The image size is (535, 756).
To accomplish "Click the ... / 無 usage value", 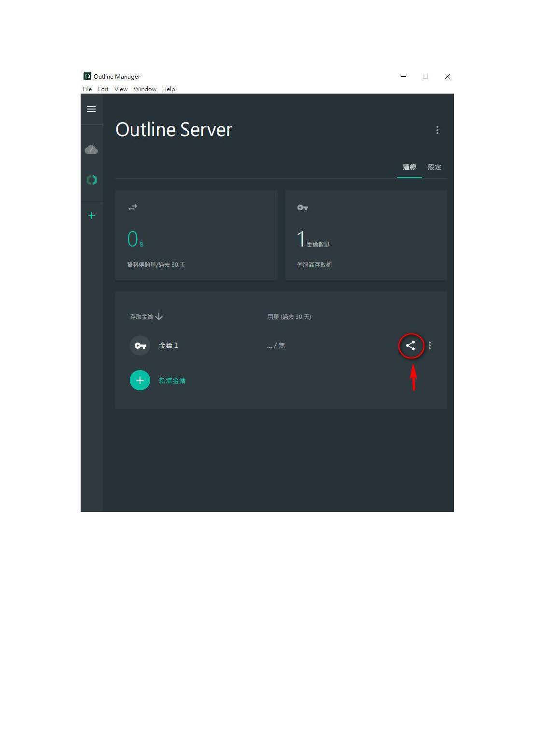I will pyautogui.click(x=276, y=345).
